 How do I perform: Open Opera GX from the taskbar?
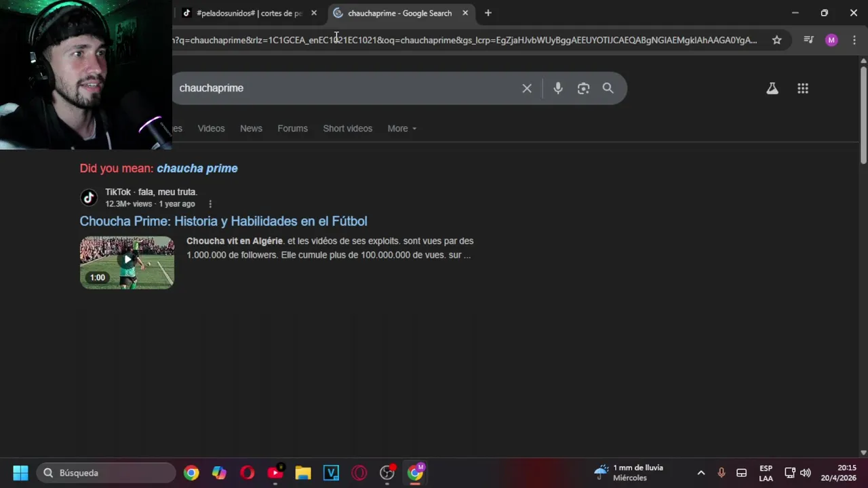[359, 472]
